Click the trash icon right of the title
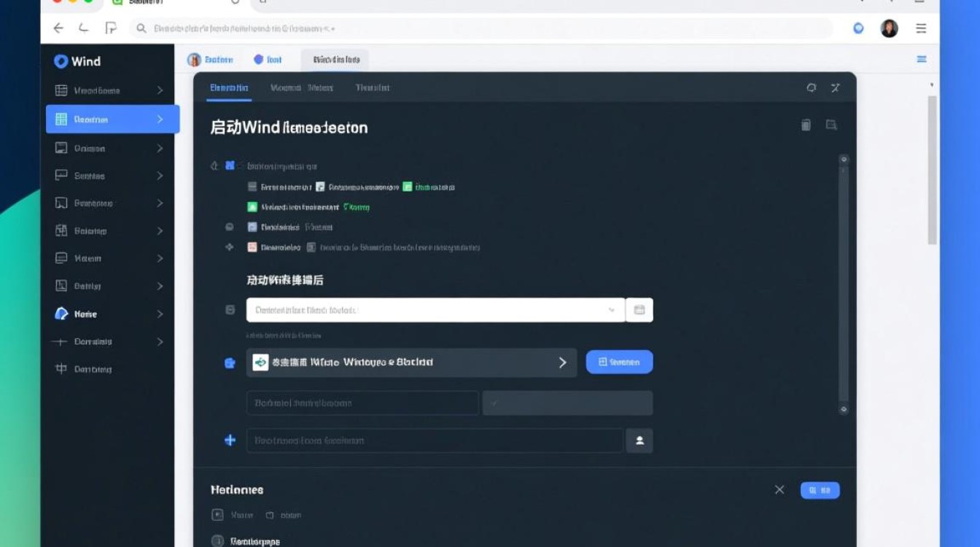 click(x=806, y=125)
